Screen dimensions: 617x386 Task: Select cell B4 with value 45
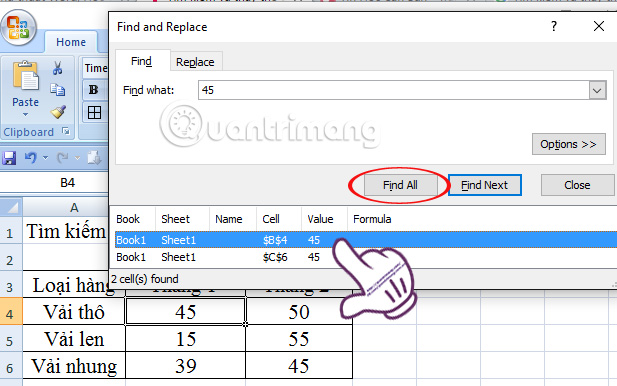point(185,312)
